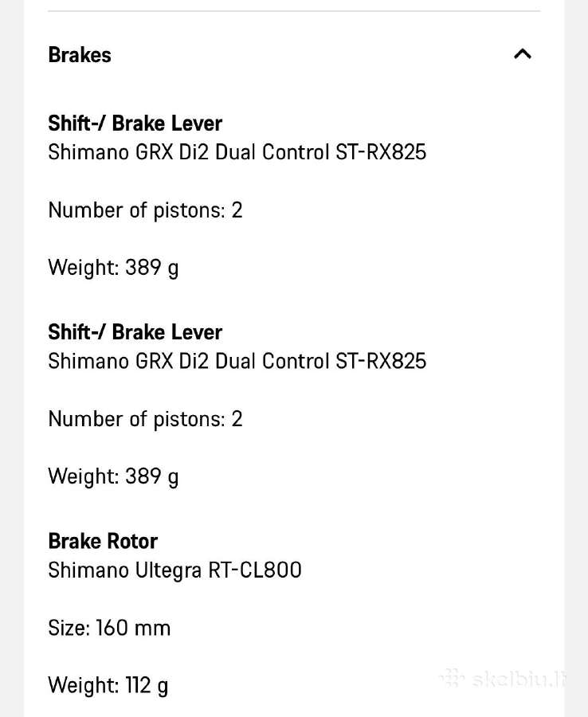Click first Shimano GRX Di2 ST-RX825 text
This screenshot has height=717, width=588.
click(x=237, y=152)
